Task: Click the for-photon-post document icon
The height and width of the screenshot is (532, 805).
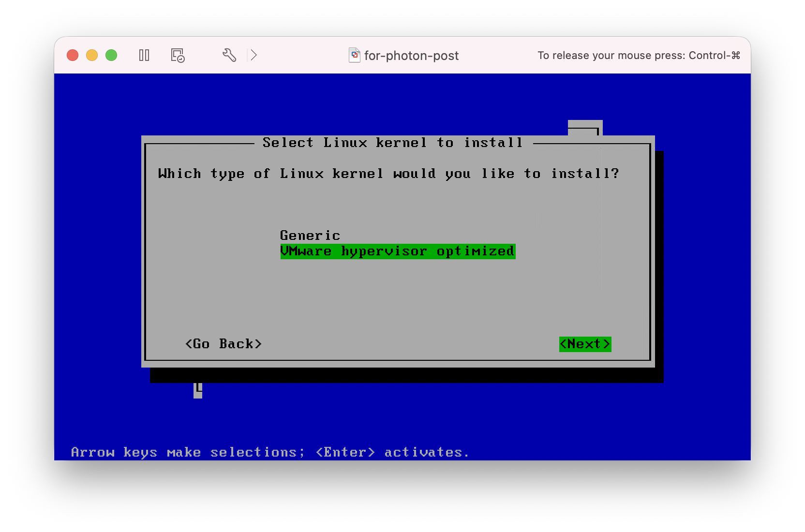Action: 355,55
